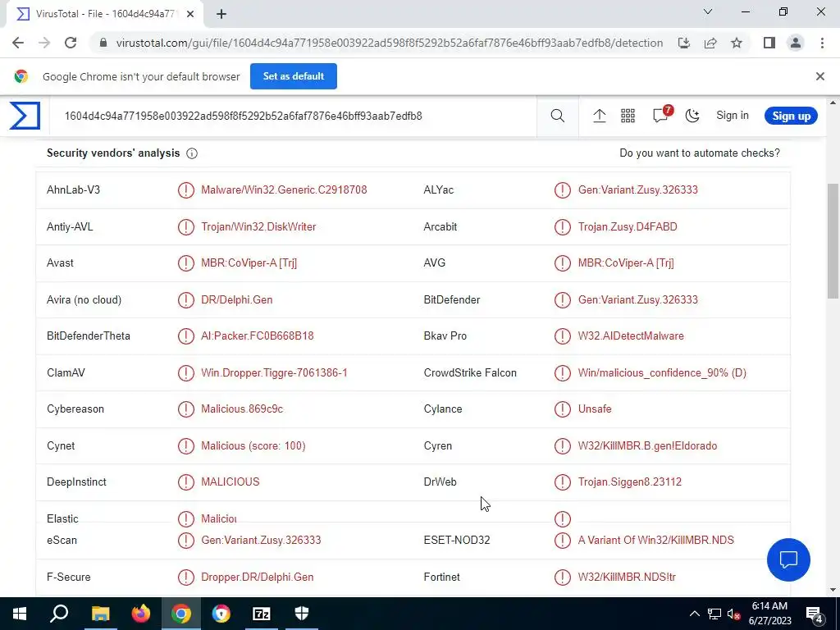The width and height of the screenshot is (840, 630).
Task: Click W32/KillMBR.NDS!tr Fortinet result
Action: (627, 577)
